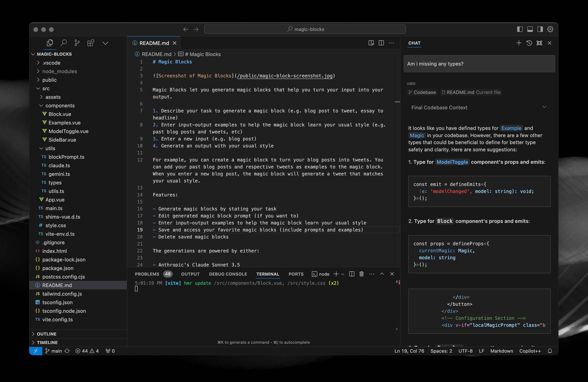Open editor more actions menu

coord(391,43)
